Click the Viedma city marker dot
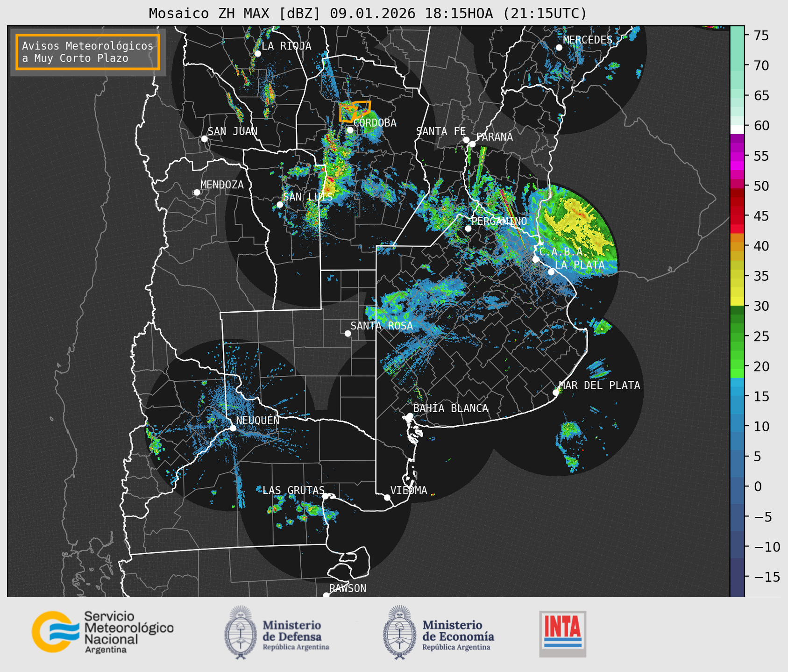Image resolution: width=788 pixels, height=672 pixels. tap(387, 497)
